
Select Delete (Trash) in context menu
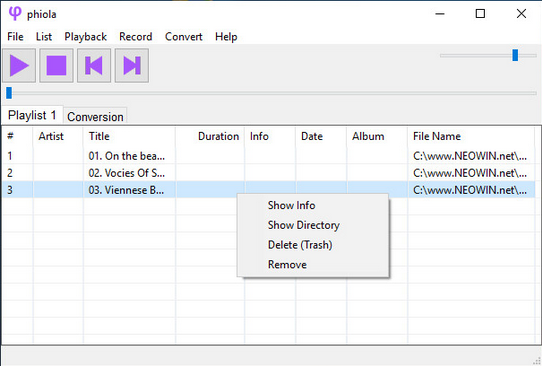300,245
